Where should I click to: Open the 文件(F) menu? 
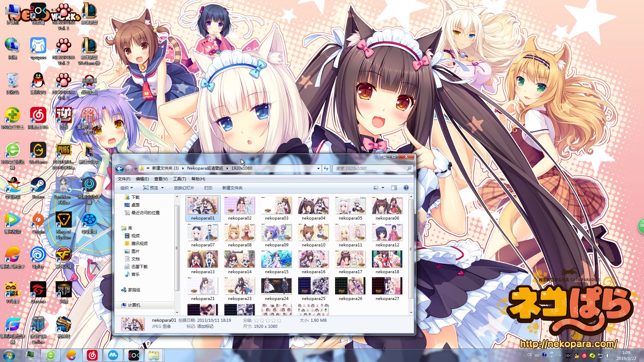(x=124, y=179)
